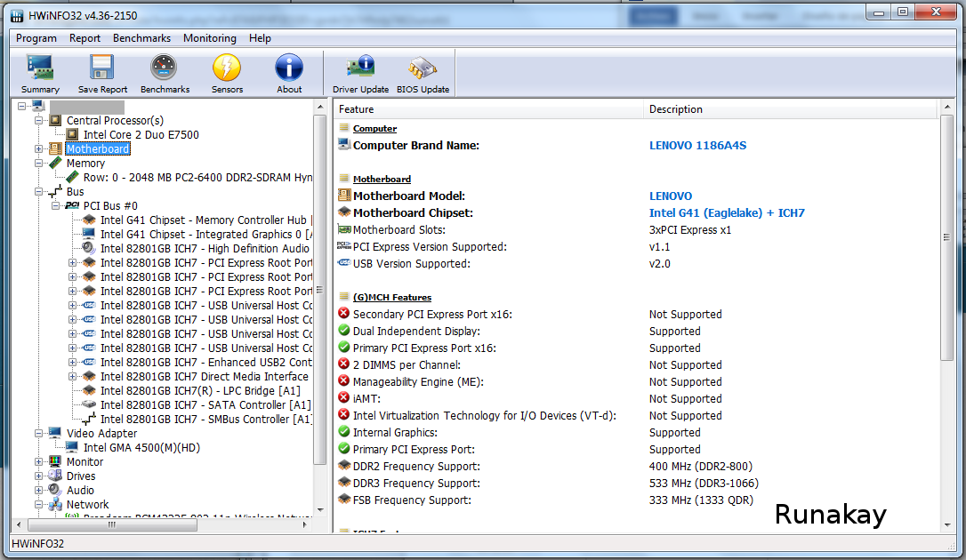Expand the Motherboard node
966x560 pixels.
point(39,149)
